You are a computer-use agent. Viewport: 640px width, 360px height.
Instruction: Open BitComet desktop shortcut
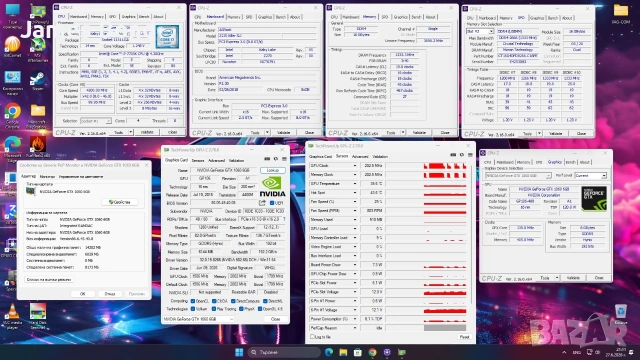[12, 47]
